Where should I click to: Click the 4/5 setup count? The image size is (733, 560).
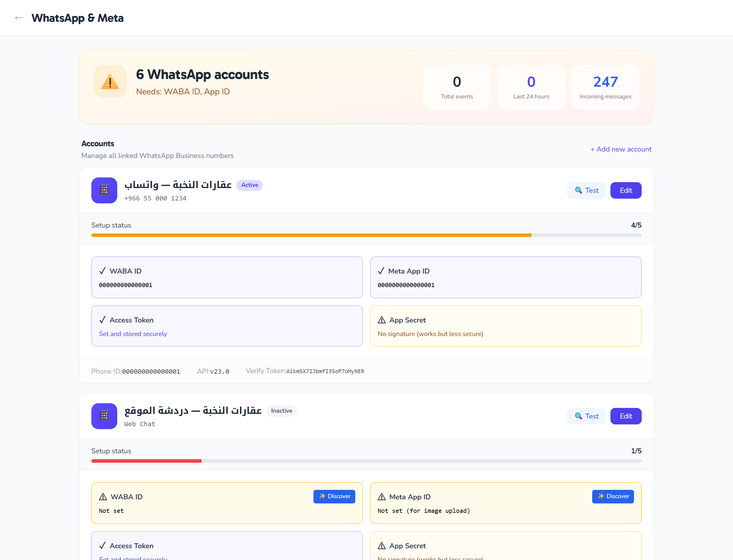pyautogui.click(x=636, y=225)
